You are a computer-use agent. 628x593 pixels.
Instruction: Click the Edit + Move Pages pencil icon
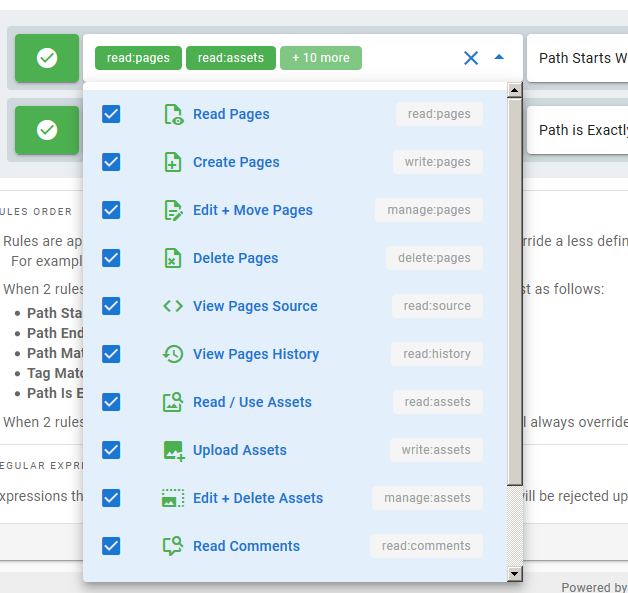[173, 210]
